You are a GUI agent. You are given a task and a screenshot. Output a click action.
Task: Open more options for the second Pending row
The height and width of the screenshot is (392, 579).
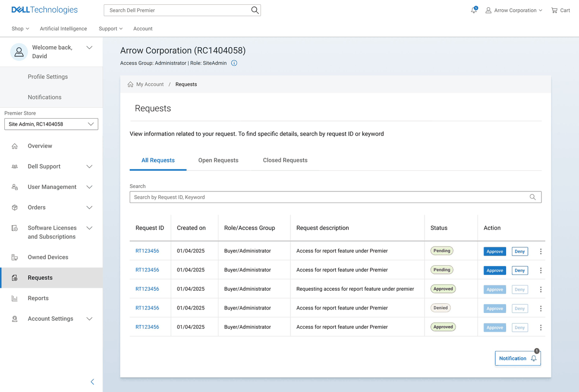tap(541, 270)
